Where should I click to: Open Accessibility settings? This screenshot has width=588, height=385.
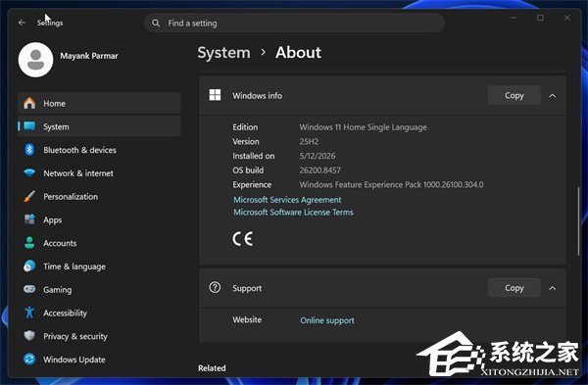pyautogui.click(x=99, y=313)
